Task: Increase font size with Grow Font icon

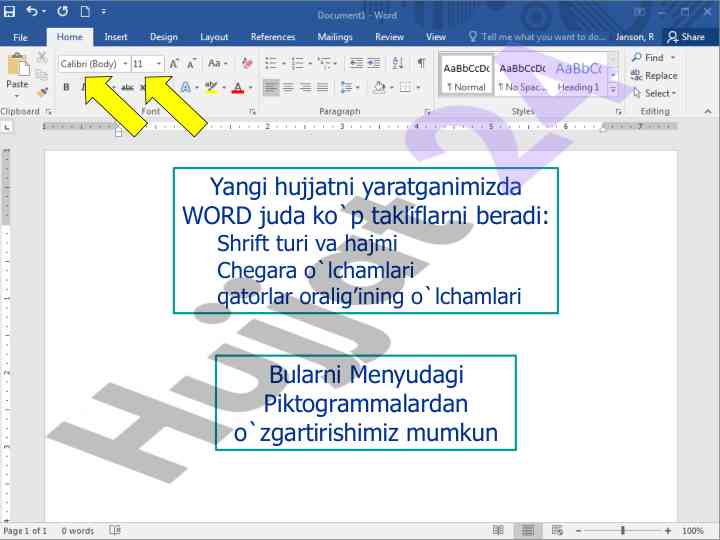Action: click(x=174, y=63)
